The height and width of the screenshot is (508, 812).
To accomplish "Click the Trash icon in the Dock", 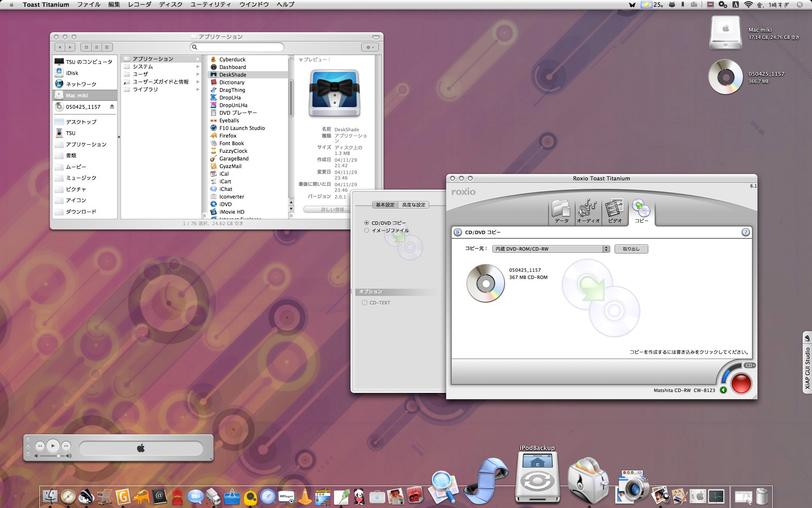I will pos(762,496).
